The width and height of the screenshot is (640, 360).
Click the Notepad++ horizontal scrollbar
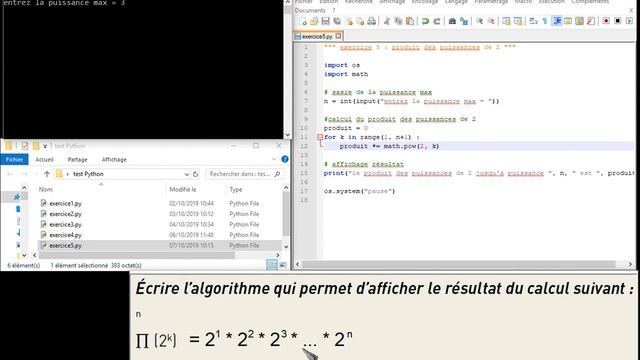pos(458,264)
